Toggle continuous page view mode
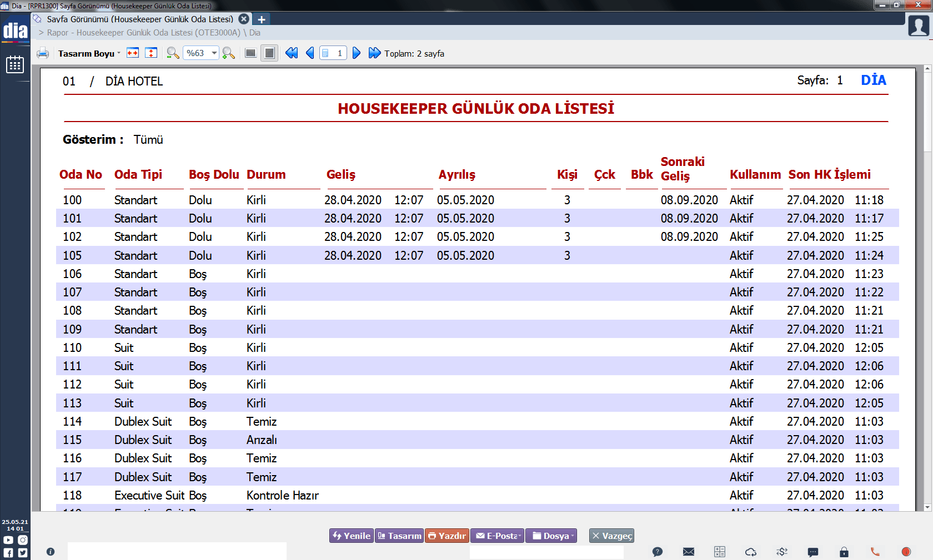 coord(269,53)
